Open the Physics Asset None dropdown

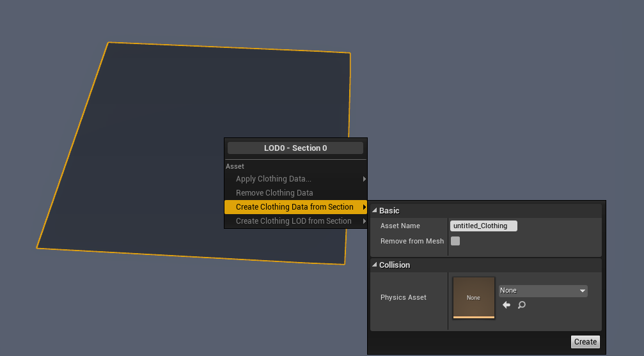tap(542, 291)
